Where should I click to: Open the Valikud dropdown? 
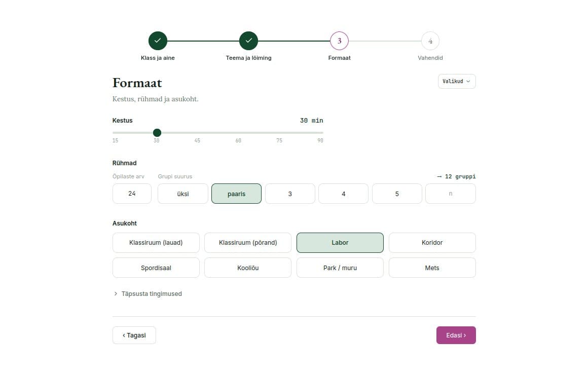click(x=456, y=82)
